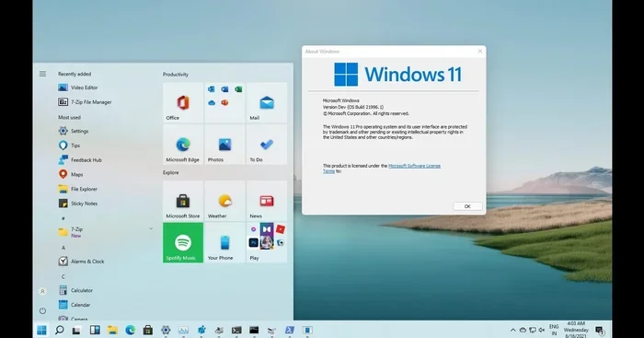Image resolution: width=644 pixels, height=338 pixels.
Task: Open the Weather tile
Action: pyautogui.click(x=224, y=201)
